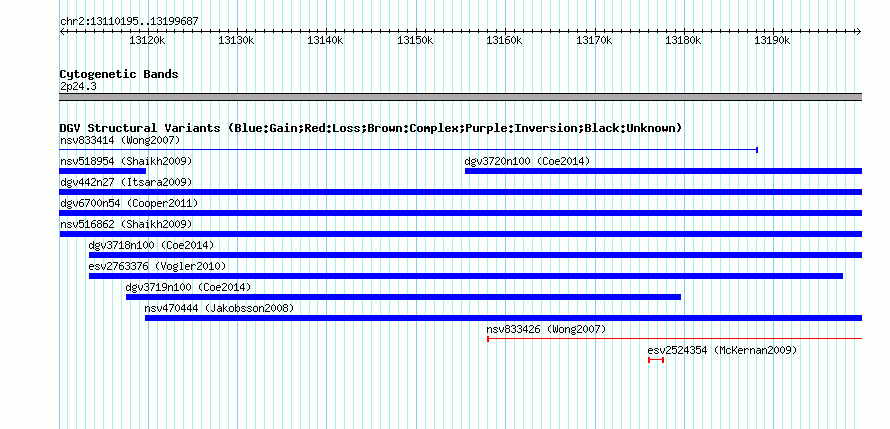Click the nsv833414 (Wong2007) variant label

[120, 140]
